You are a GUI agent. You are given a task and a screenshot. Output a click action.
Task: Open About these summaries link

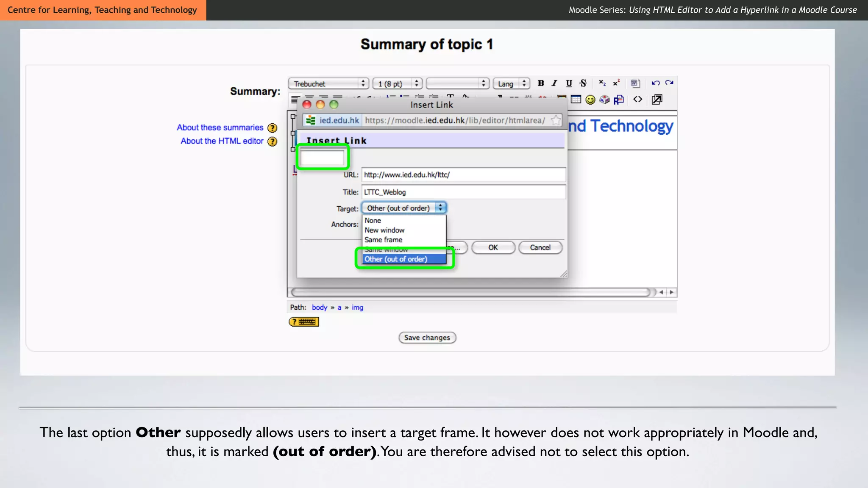click(x=220, y=128)
